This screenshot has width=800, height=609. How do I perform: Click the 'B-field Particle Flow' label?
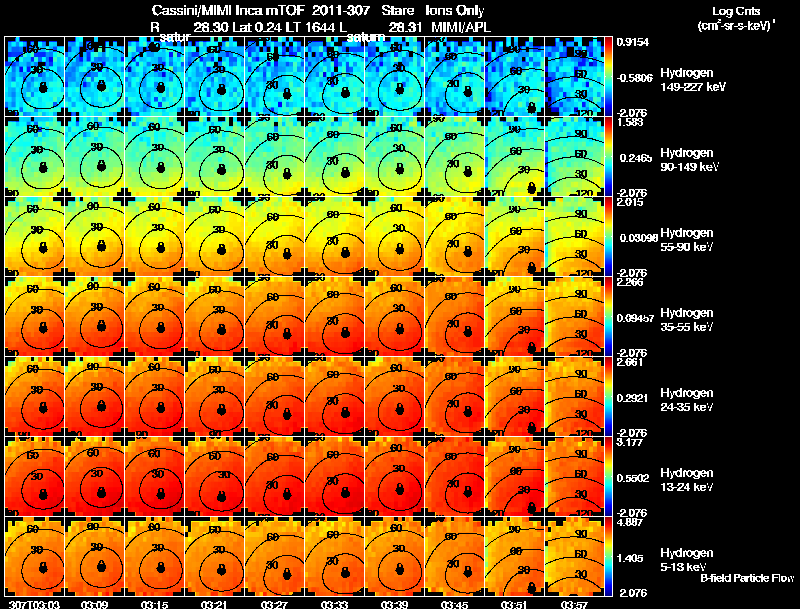(747, 578)
